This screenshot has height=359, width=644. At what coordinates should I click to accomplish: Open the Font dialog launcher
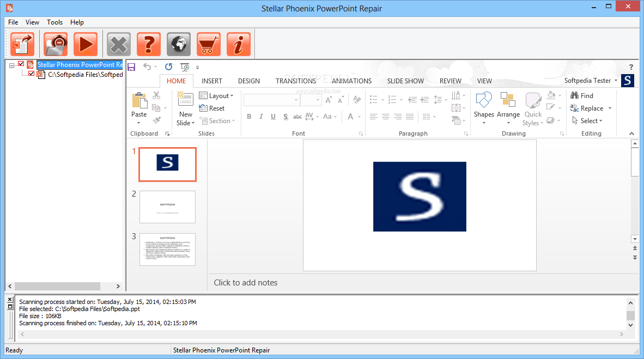(361, 133)
